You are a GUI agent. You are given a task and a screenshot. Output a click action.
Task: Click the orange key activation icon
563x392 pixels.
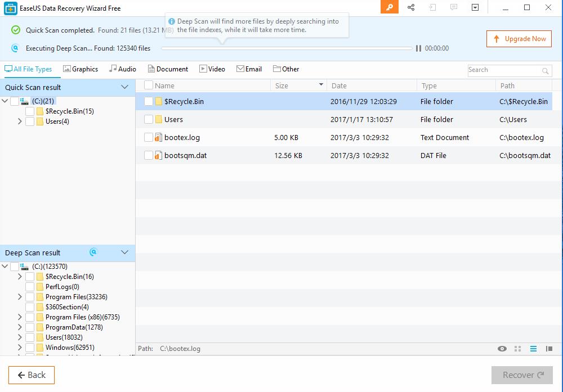389,7
